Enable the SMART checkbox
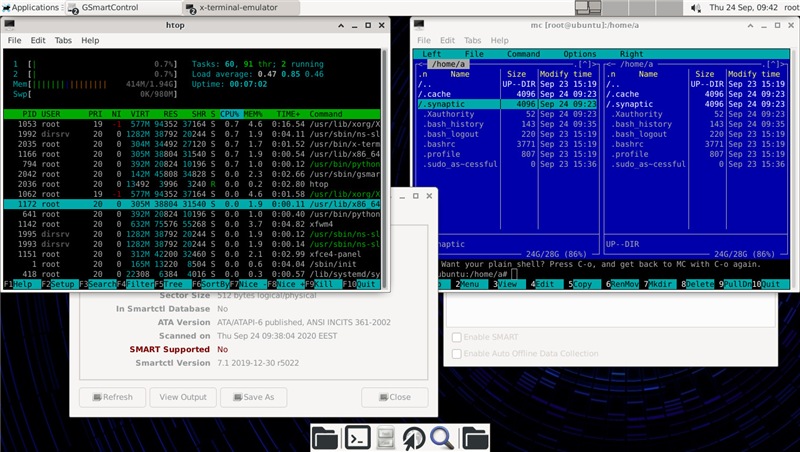This screenshot has width=800, height=452. [458, 338]
